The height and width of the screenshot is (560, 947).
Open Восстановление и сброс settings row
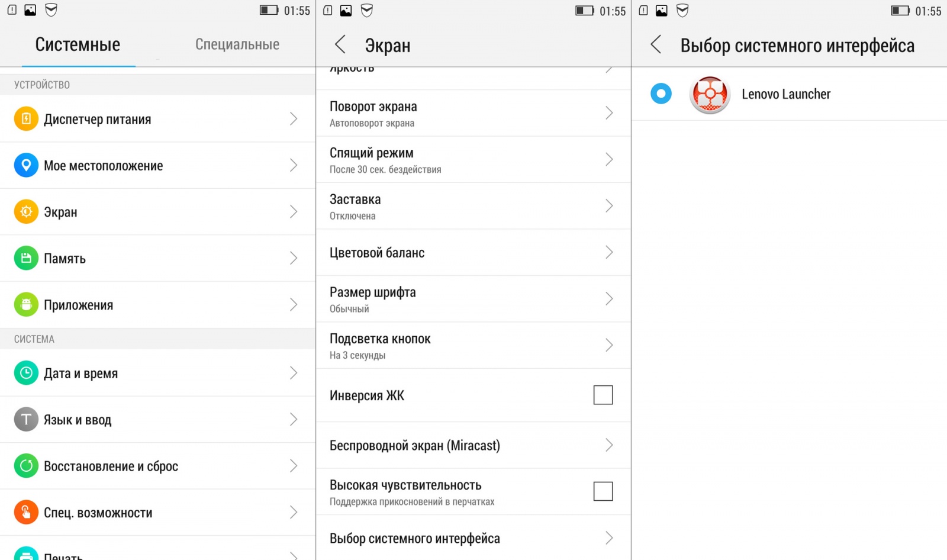point(111,466)
